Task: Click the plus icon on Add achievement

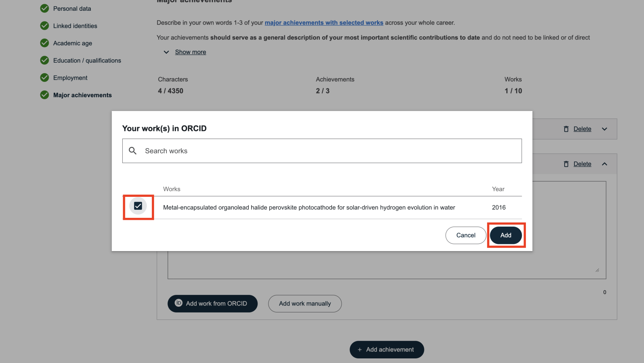Action: pos(360,350)
